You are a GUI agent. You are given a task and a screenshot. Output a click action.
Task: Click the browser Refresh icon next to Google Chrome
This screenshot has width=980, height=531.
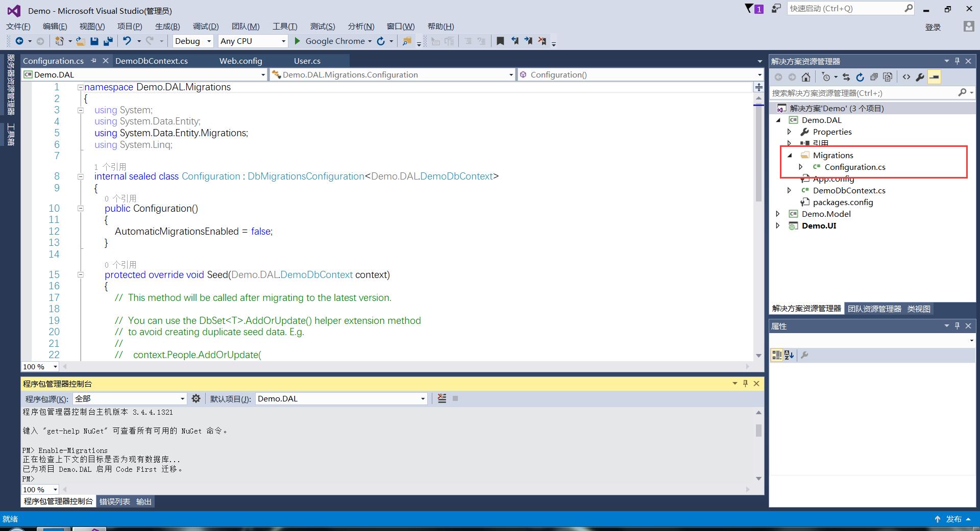pyautogui.click(x=381, y=41)
